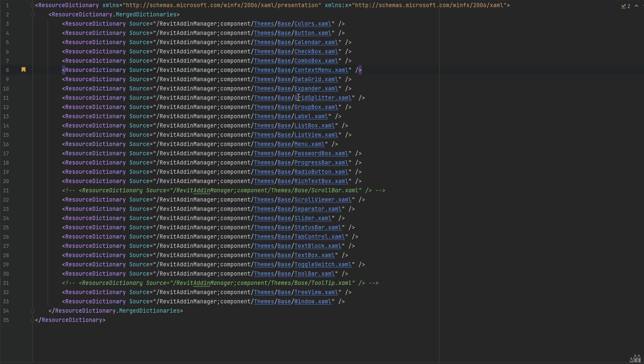644x364 pixels.
Task: Navigate to ScrollViewer.xaml reference
Action: pos(323,200)
